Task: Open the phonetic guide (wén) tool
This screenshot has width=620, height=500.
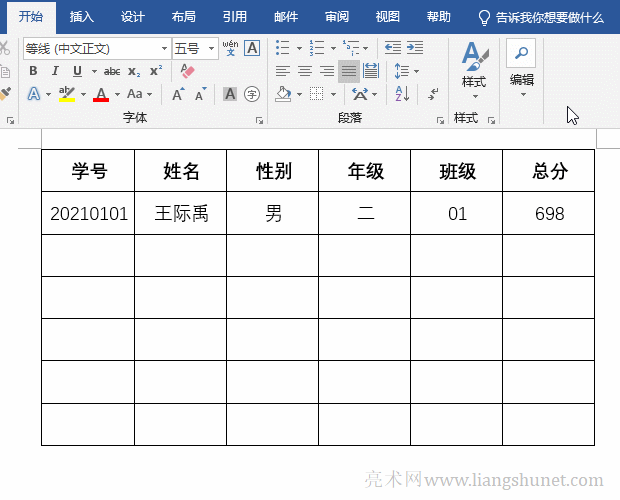Action: pyautogui.click(x=230, y=48)
